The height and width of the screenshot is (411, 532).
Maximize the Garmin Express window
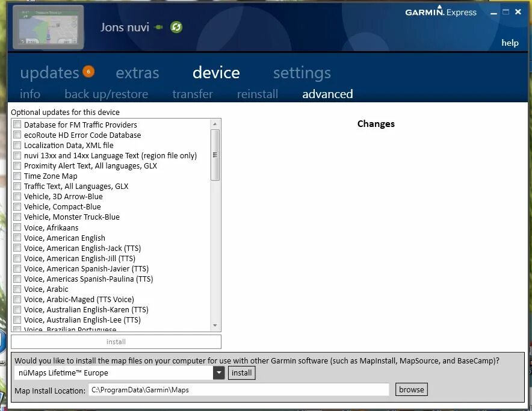pyautogui.click(x=506, y=12)
